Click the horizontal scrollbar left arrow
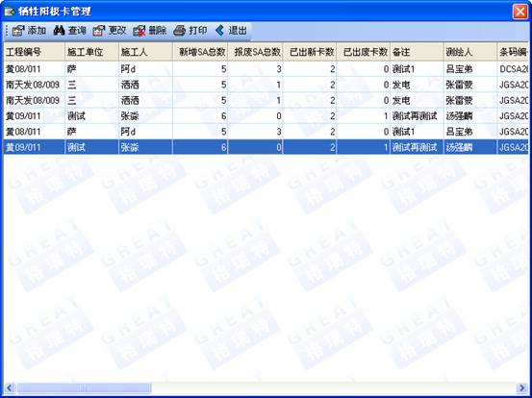This screenshot has height=398, width=532. (10, 387)
